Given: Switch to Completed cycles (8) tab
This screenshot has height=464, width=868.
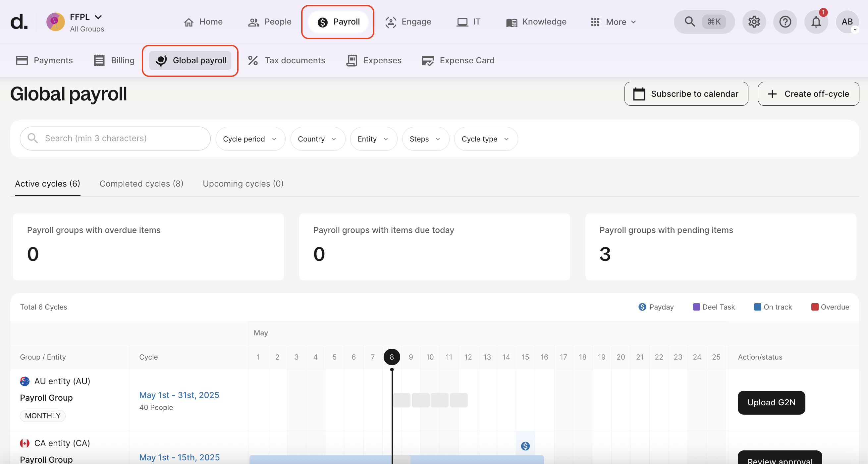Looking at the screenshot, I should [x=141, y=184].
